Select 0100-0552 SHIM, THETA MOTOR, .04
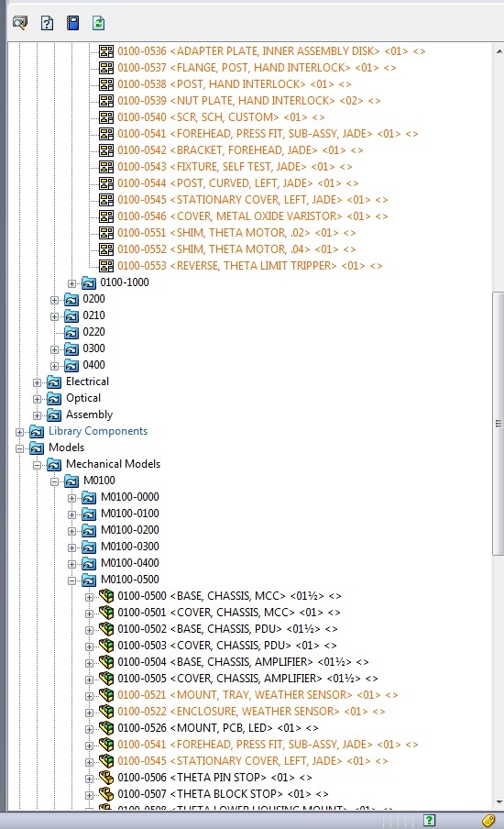Image resolution: width=504 pixels, height=829 pixels. click(x=236, y=249)
